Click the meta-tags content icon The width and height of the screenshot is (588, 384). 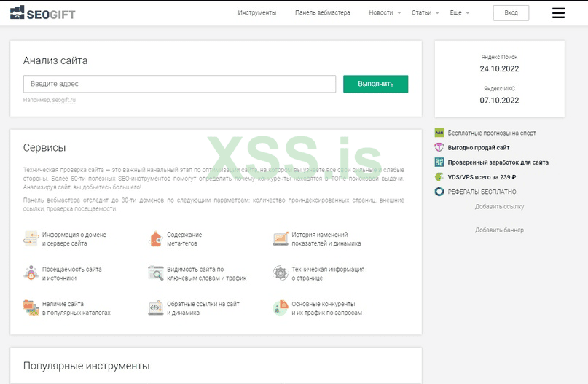(156, 239)
